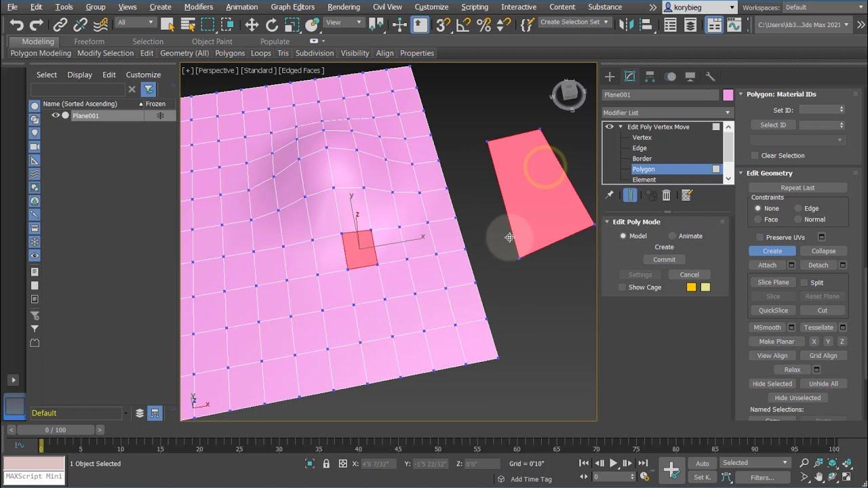Viewport: 868px width, 488px height.
Task: Open the Modifier List dropdown
Action: [667, 113]
